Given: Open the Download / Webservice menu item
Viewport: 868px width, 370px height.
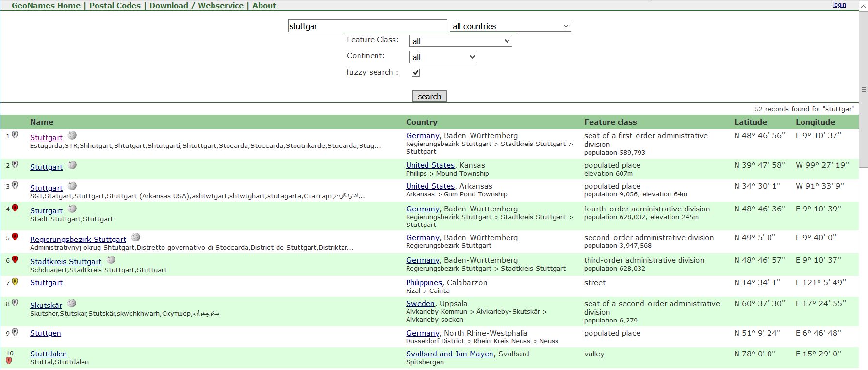Looking at the screenshot, I should coord(197,6).
